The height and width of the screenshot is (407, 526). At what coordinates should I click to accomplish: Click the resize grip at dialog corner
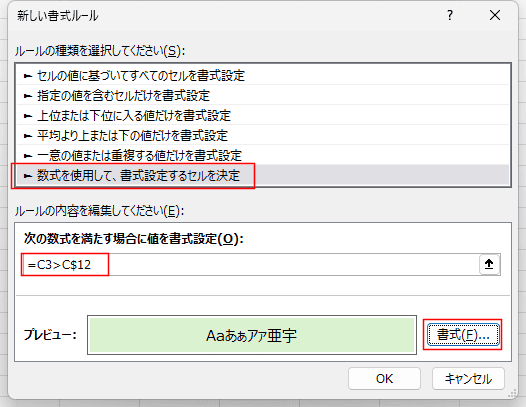[x=512, y=393]
